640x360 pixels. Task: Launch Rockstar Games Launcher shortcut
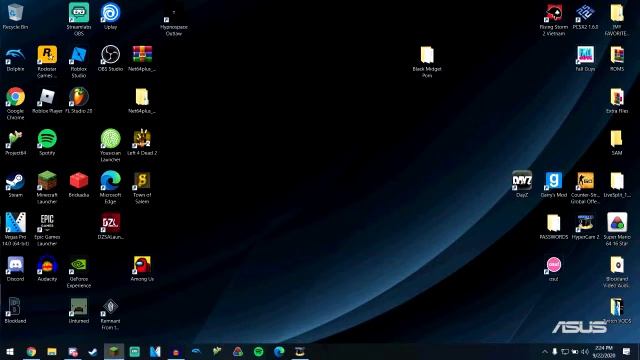pos(47,61)
